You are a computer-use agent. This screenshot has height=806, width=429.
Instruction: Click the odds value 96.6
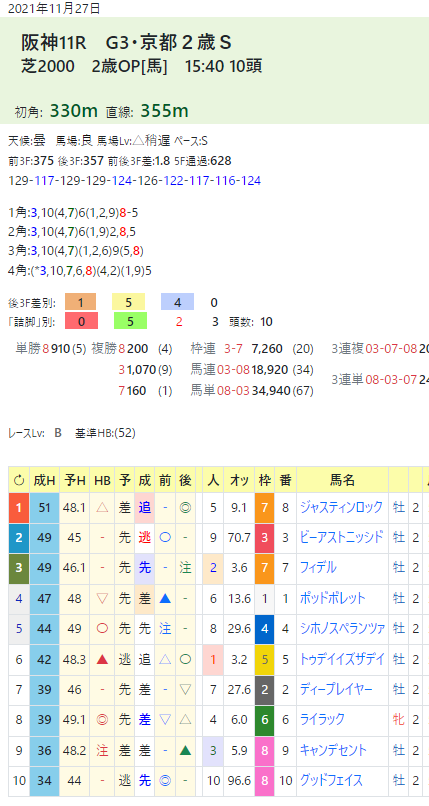click(239, 780)
